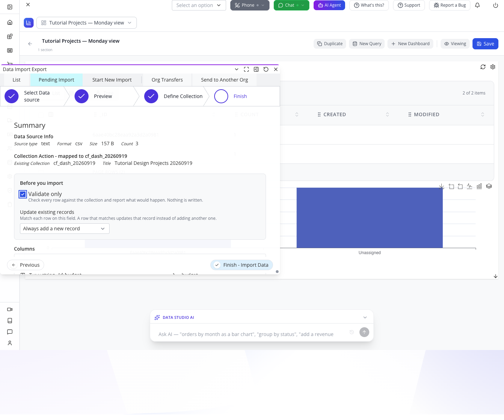Click Finish - Import Data button

(241, 265)
